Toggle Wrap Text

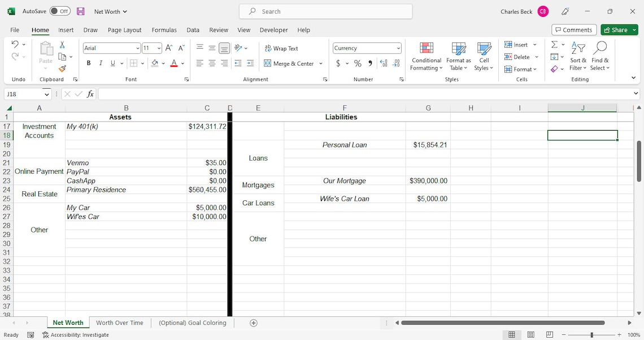pos(281,48)
